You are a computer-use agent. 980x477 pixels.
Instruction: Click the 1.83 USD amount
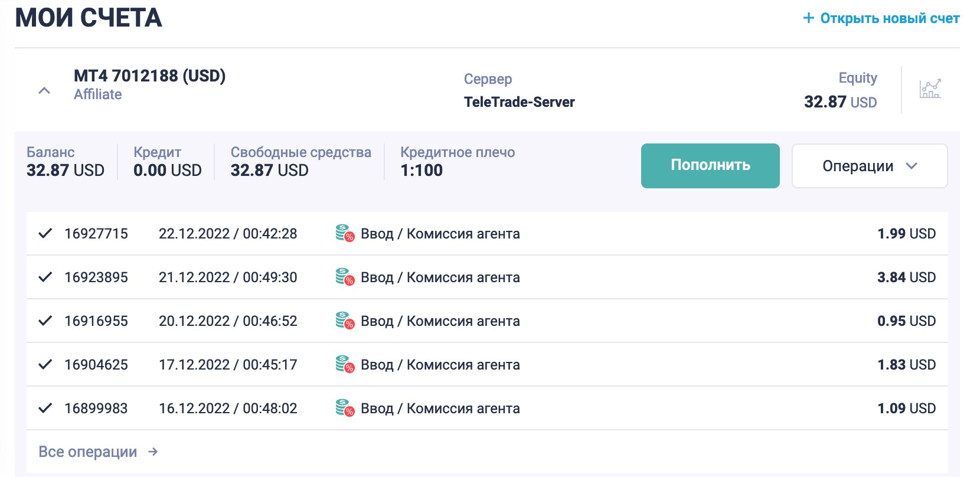907,365
